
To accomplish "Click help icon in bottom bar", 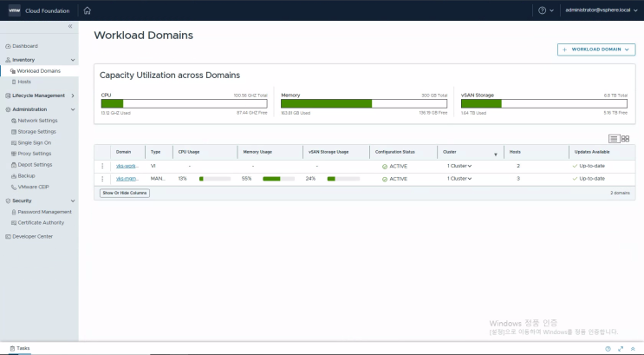I will [x=608, y=349].
